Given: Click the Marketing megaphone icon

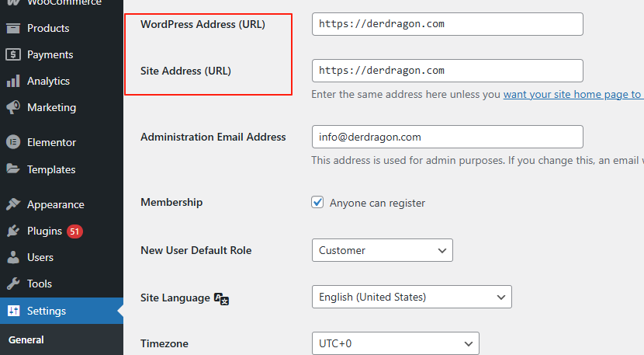Looking at the screenshot, I should [13, 107].
